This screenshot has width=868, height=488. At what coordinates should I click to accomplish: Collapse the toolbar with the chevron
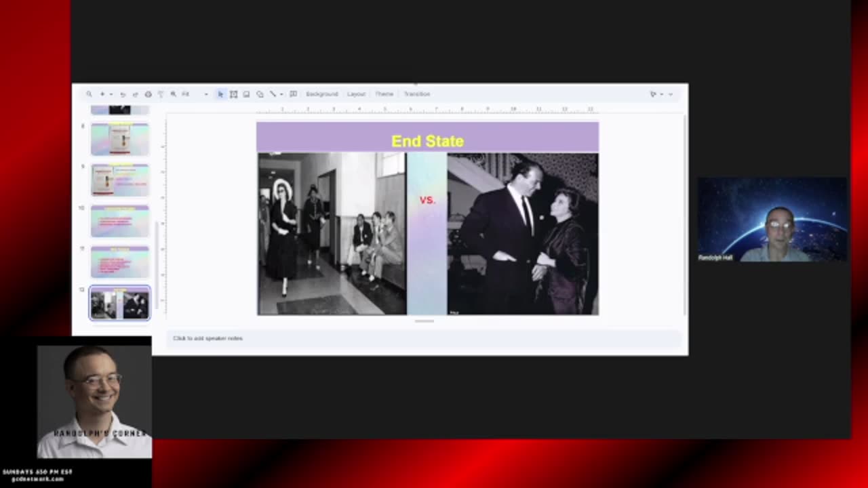[x=671, y=94]
